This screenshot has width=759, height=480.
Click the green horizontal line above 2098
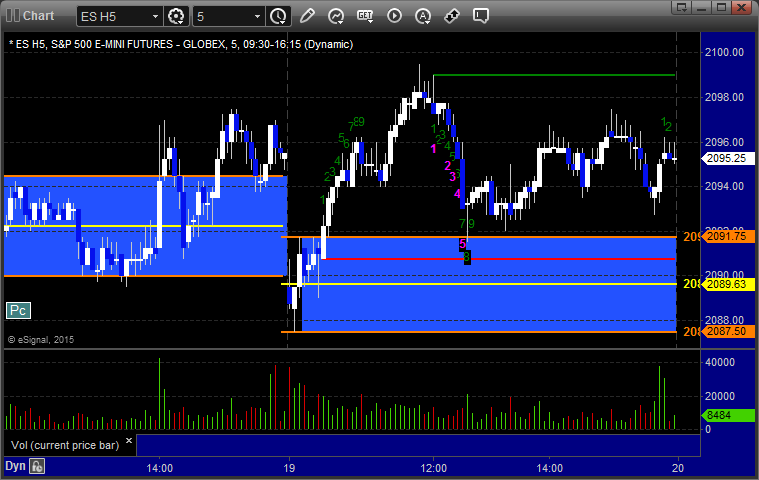(x=554, y=75)
